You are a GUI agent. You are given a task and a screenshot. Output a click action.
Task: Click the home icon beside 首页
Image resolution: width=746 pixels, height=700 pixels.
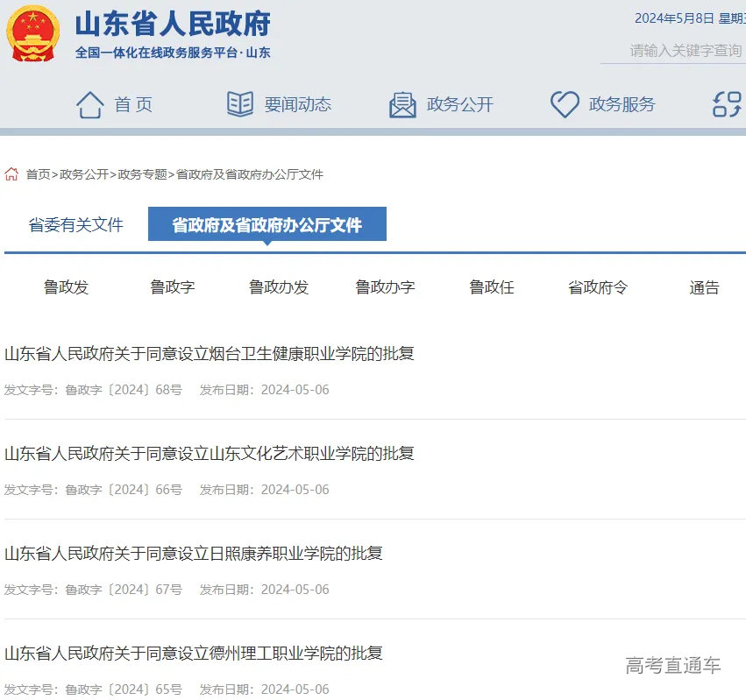point(90,103)
